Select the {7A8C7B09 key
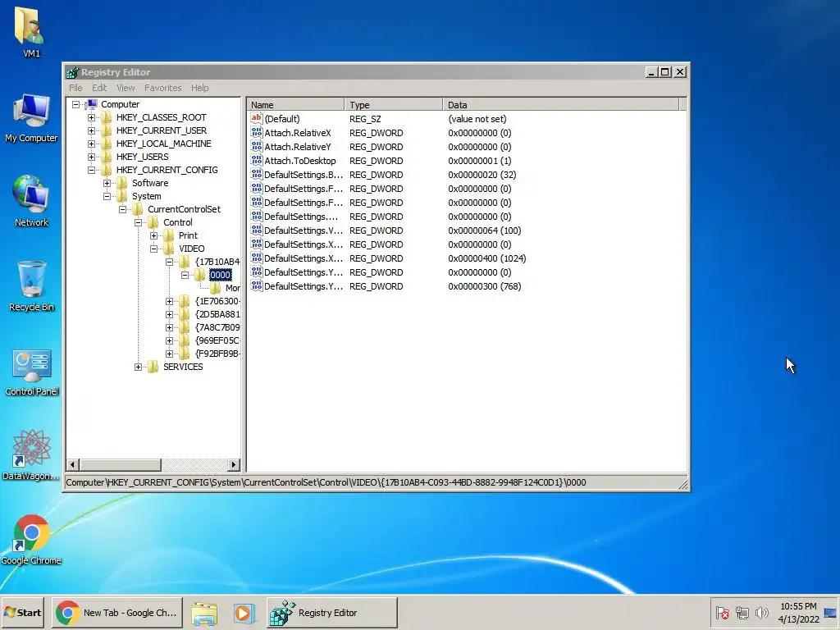Screen dimensions: 840x630 coord(217,327)
